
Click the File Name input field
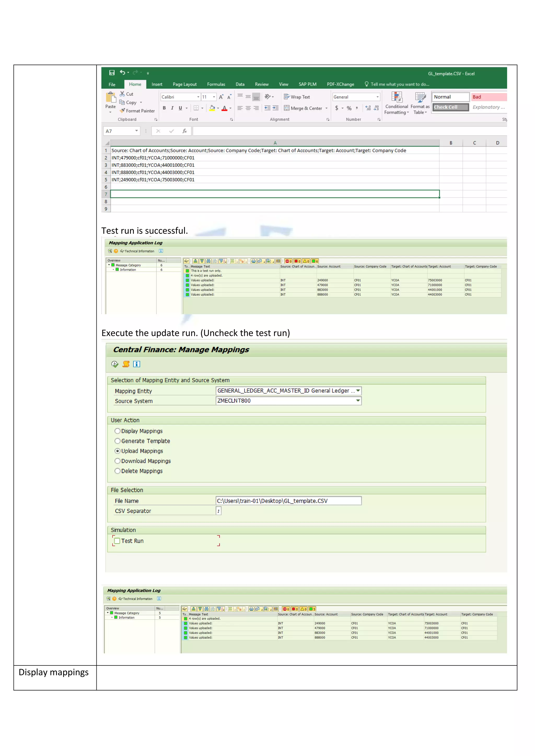[289, 500]
